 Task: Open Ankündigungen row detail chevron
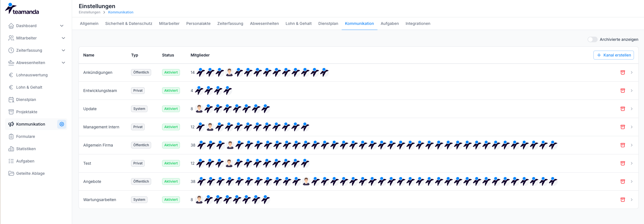tap(632, 72)
